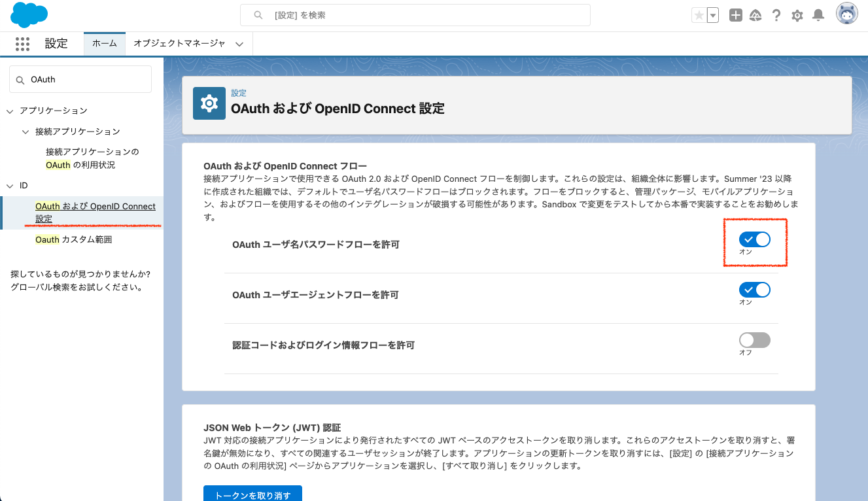Click the Salesforce cloud logo
Viewport: 868px width, 501px height.
point(28,14)
